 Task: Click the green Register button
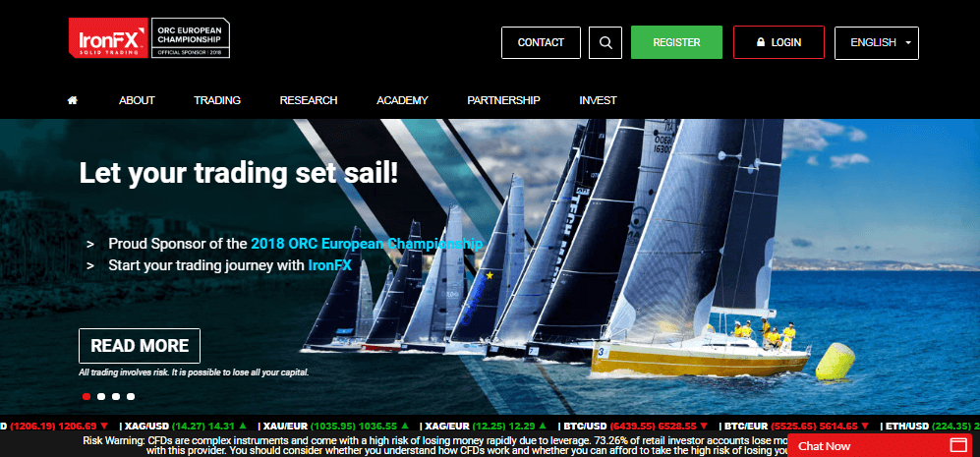coord(676,42)
